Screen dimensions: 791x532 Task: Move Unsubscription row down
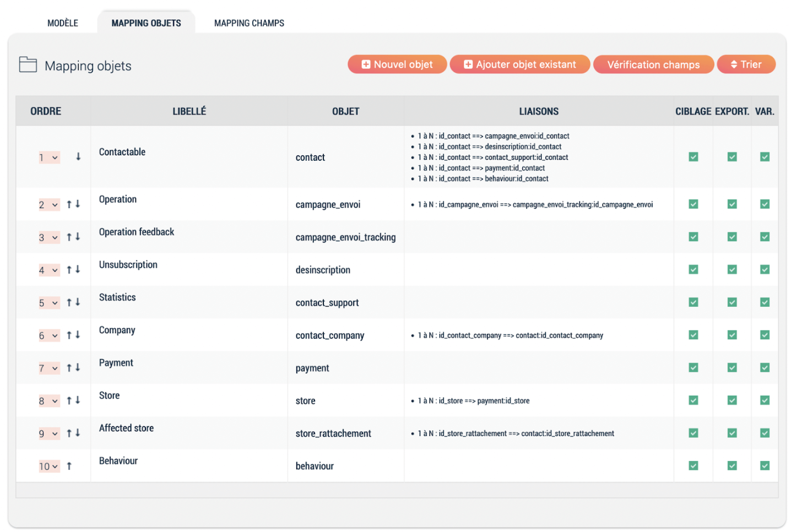pos(78,270)
